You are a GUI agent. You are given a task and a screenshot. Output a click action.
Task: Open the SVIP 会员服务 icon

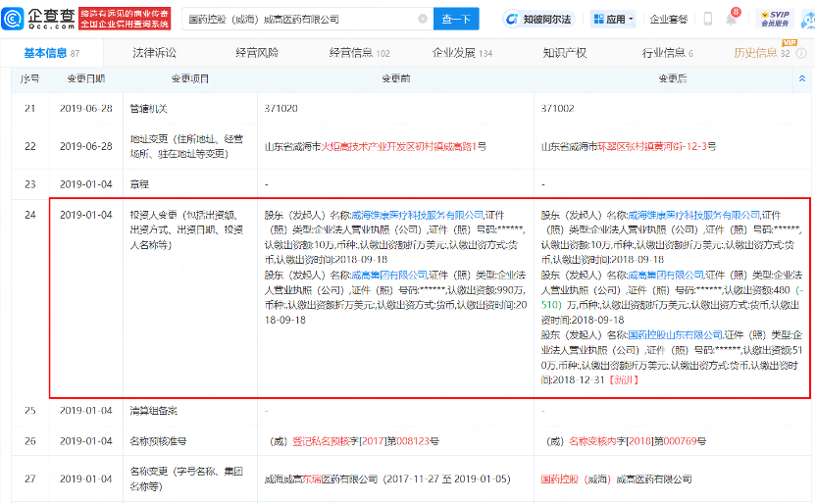tap(775, 19)
